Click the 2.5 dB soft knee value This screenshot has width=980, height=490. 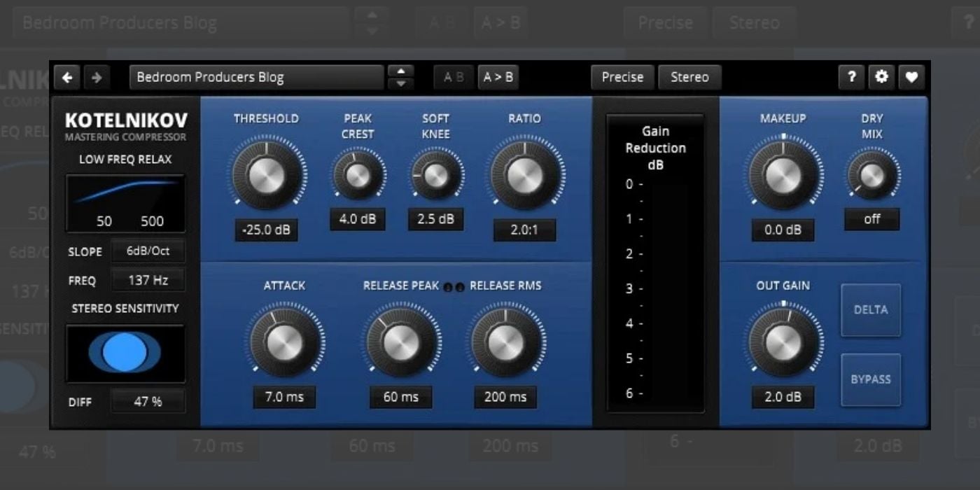[436, 219]
